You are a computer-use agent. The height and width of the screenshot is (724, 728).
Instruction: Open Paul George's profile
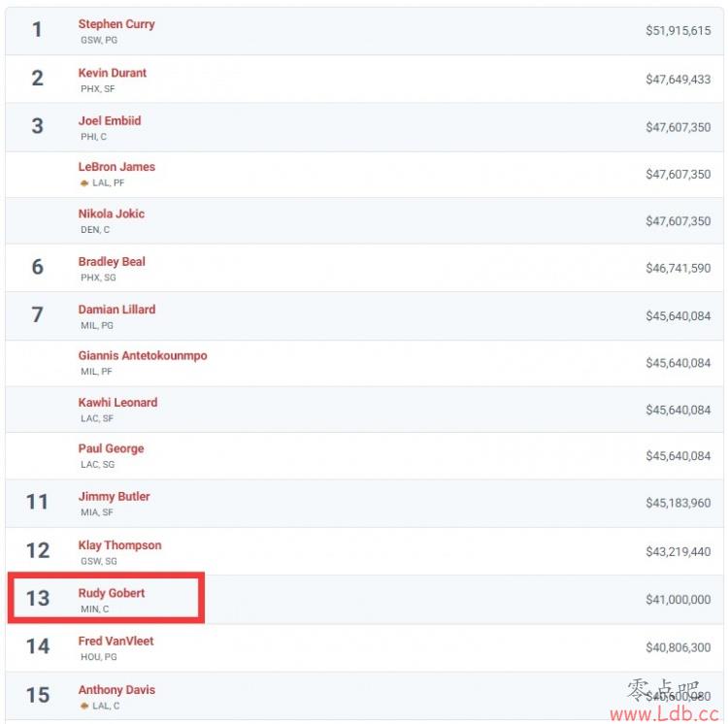point(111,448)
